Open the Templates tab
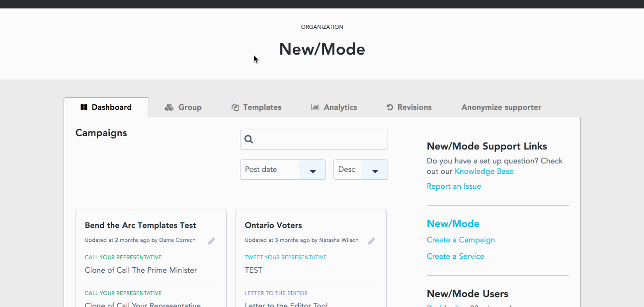Viewport: 644px width, 307px height. point(256,107)
